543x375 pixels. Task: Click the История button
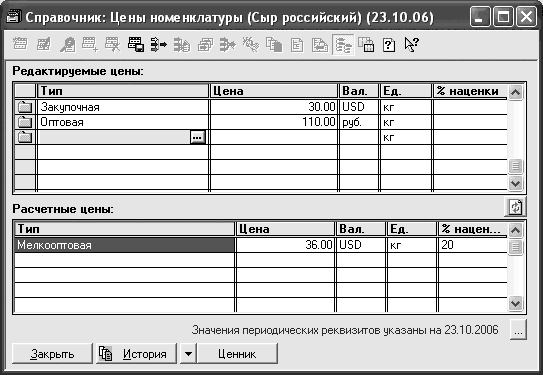(136, 354)
